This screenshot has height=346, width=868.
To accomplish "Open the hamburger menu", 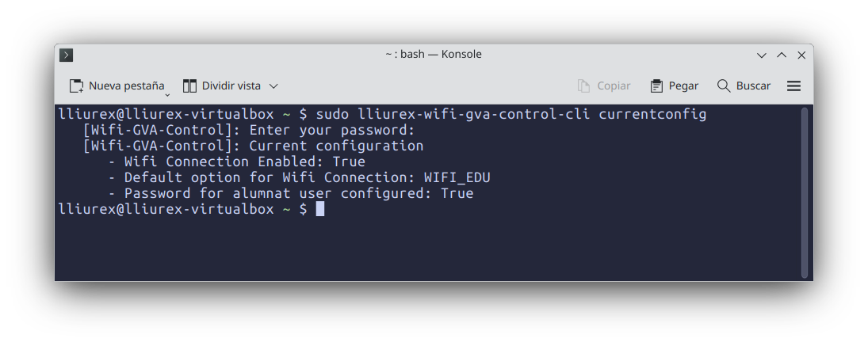I will pos(793,86).
